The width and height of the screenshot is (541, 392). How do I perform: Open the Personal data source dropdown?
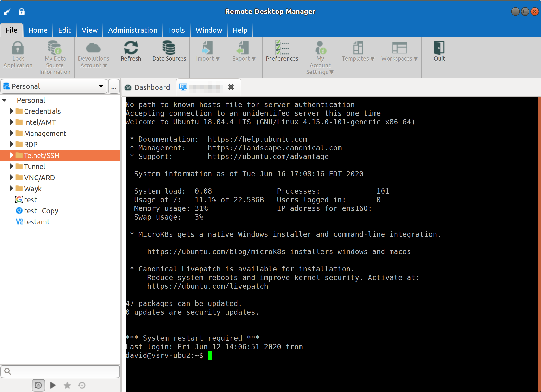(x=101, y=86)
